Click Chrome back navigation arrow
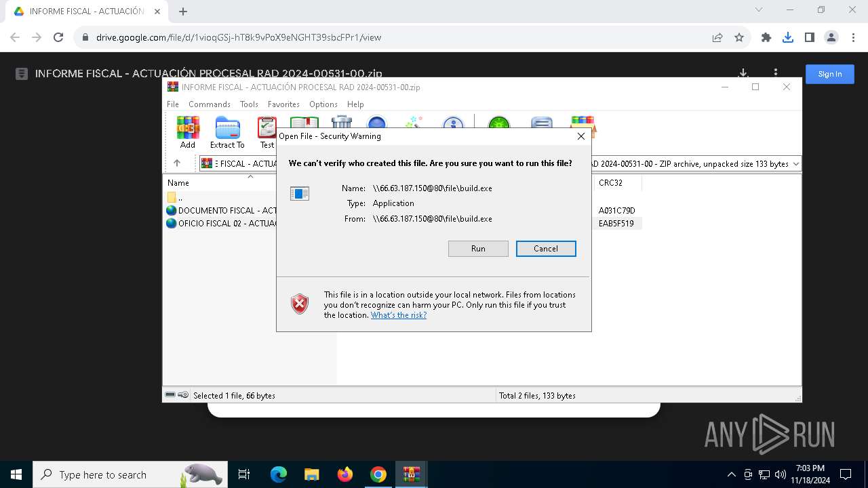This screenshot has width=868, height=488. 15,37
